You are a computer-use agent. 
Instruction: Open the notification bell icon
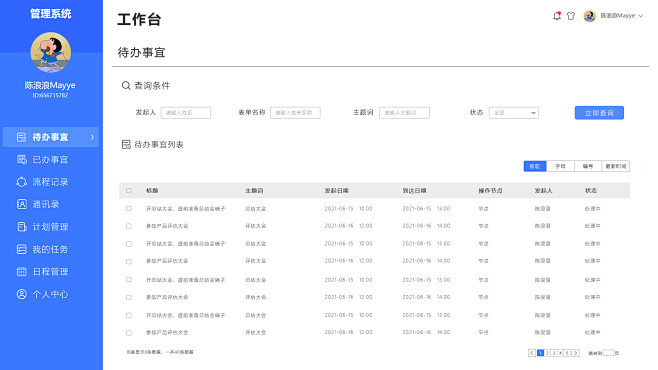(557, 16)
